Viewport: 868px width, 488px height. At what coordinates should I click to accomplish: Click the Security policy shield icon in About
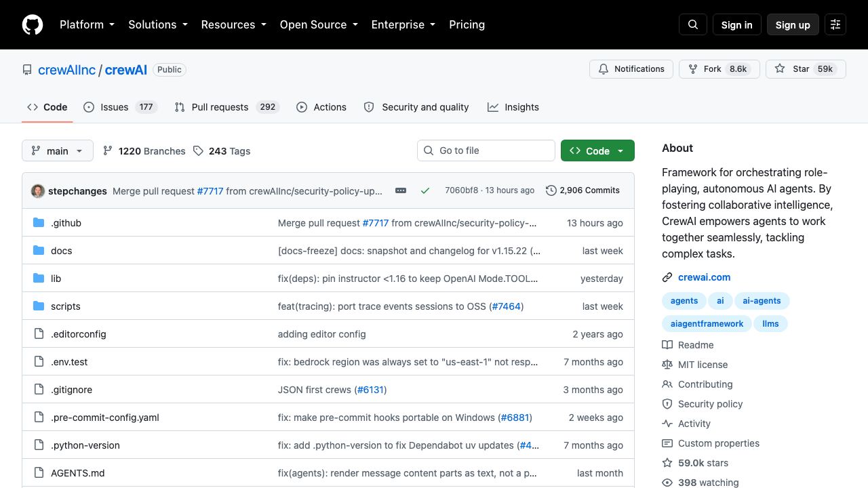(667, 404)
